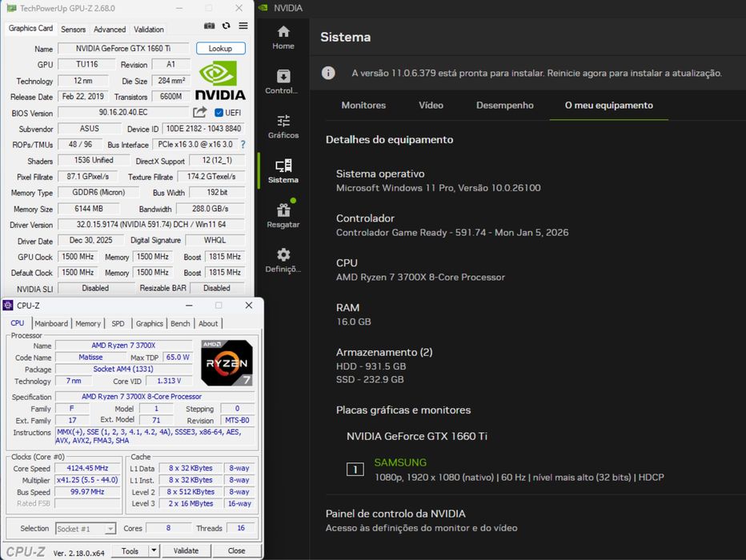The image size is (746, 560).
Task: Click the NVIDIA logo in GPU-Z
Action: coord(220,80)
